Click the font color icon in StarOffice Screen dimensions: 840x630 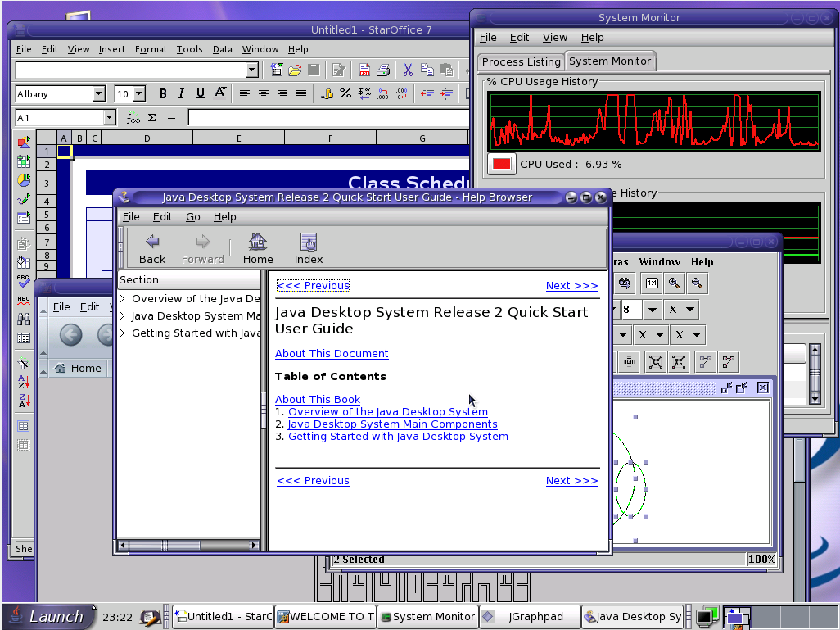click(219, 94)
